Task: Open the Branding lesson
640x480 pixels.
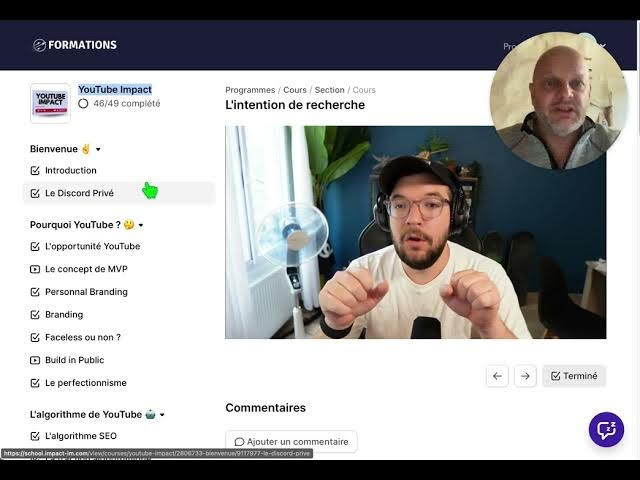Action: (x=64, y=315)
